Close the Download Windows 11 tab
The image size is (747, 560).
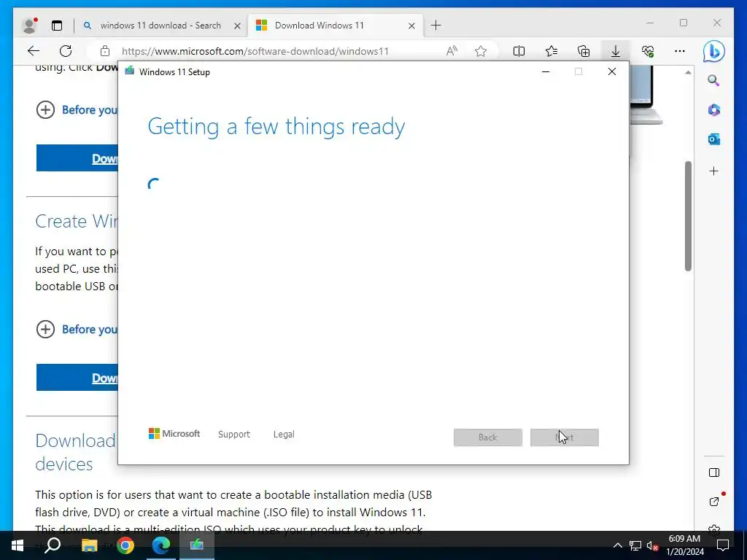[411, 26]
